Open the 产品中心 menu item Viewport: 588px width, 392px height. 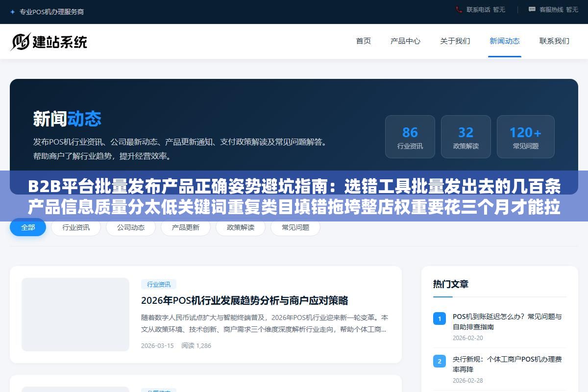tap(405, 41)
